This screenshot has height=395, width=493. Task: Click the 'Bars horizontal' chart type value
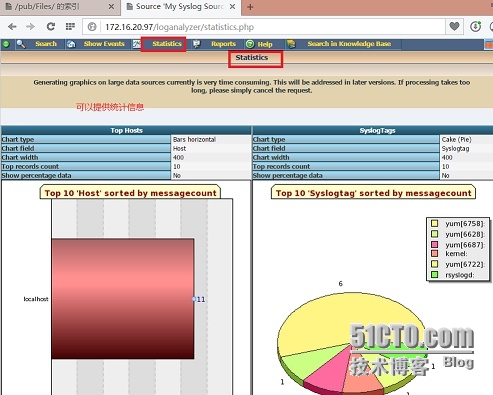coord(194,139)
